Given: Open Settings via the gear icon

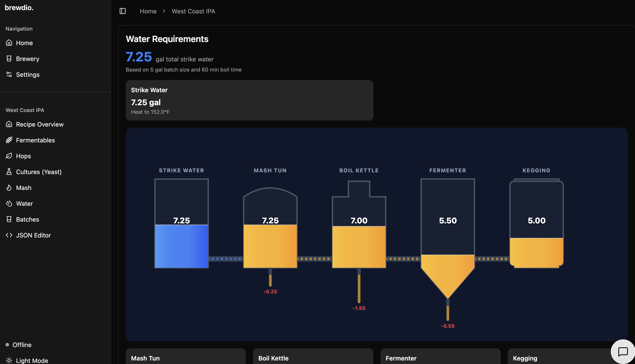Looking at the screenshot, I should [9, 75].
